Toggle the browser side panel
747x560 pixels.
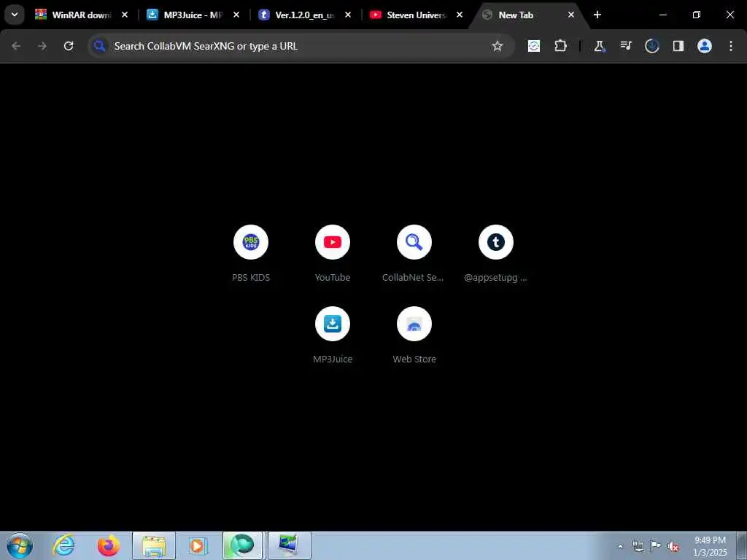(x=678, y=46)
